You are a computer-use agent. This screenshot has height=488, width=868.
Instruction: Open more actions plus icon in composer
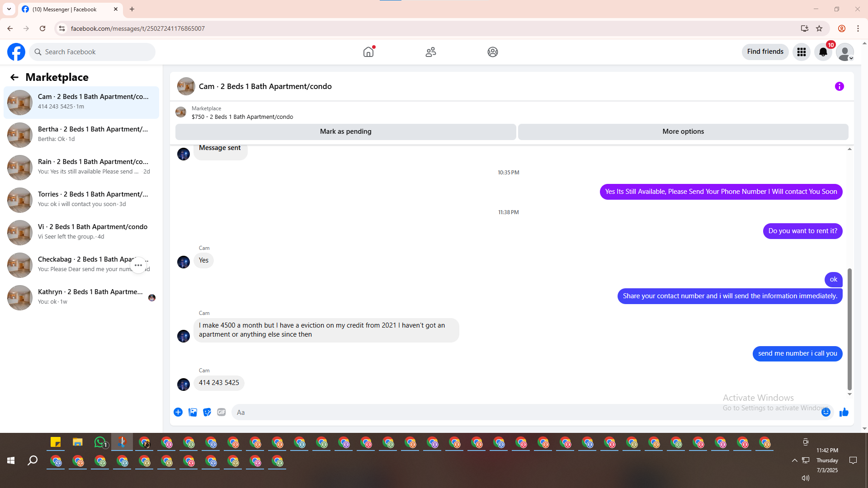pyautogui.click(x=178, y=412)
